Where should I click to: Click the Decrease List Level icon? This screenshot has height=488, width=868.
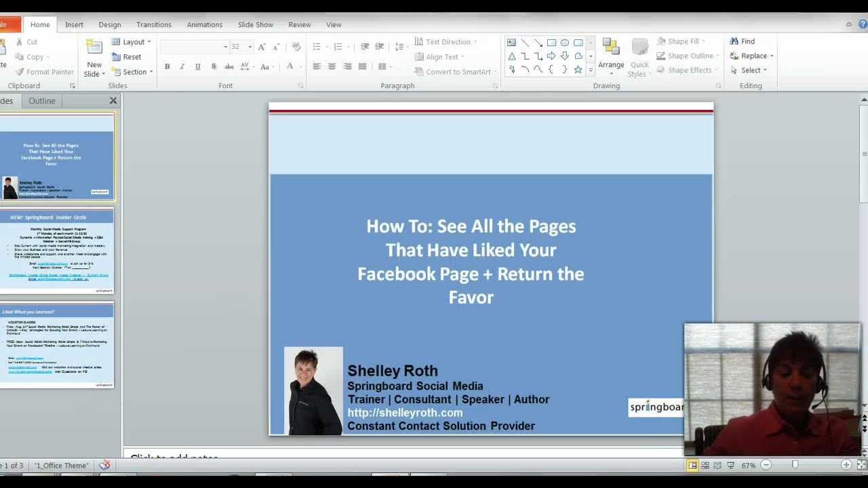[x=365, y=47]
